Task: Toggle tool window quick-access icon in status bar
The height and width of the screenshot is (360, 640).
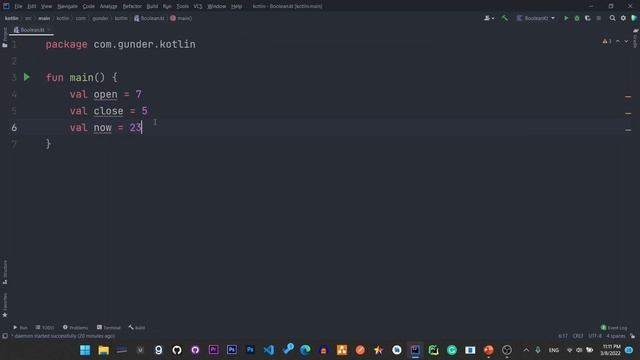Action: [x=4, y=336]
